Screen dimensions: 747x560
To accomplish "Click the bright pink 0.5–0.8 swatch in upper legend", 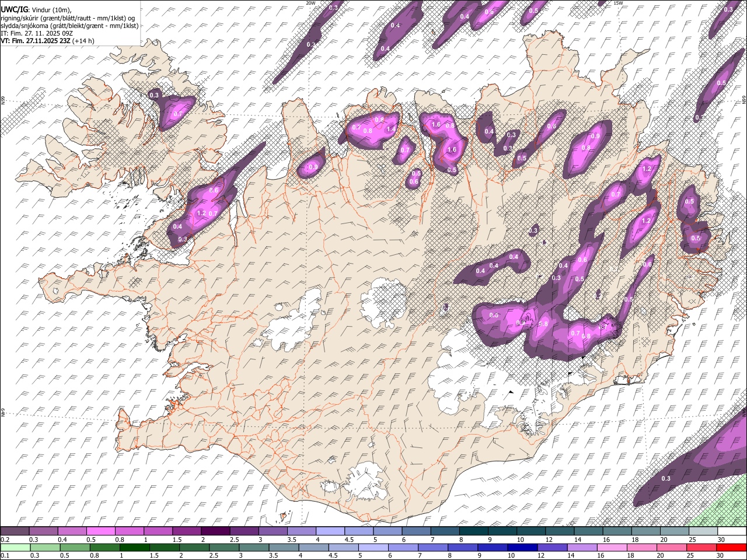I will [100, 531].
